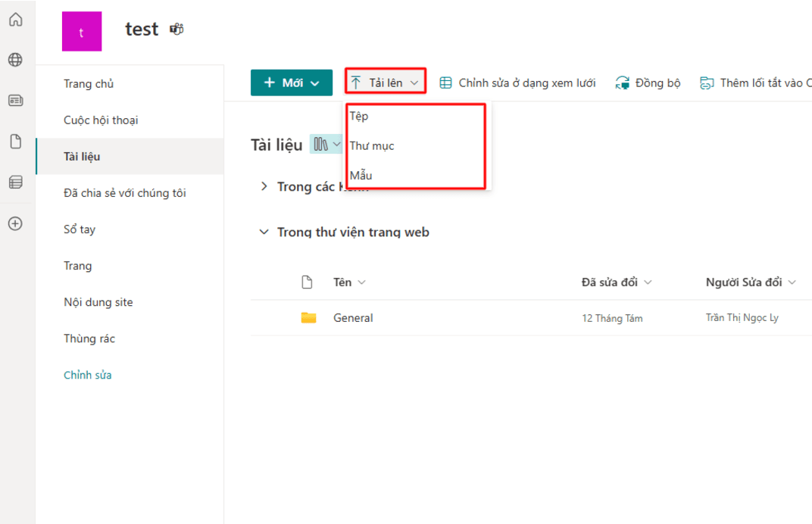Click the magenta test site logo
812x524 pixels.
(82, 32)
